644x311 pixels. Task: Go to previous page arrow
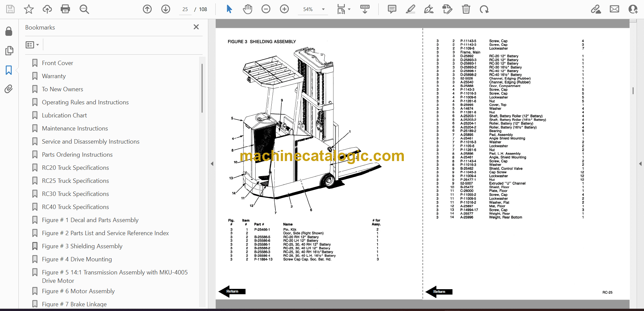147,9
